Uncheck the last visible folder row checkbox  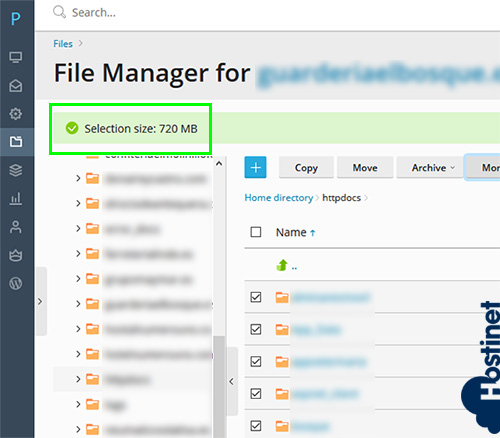pos(256,426)
